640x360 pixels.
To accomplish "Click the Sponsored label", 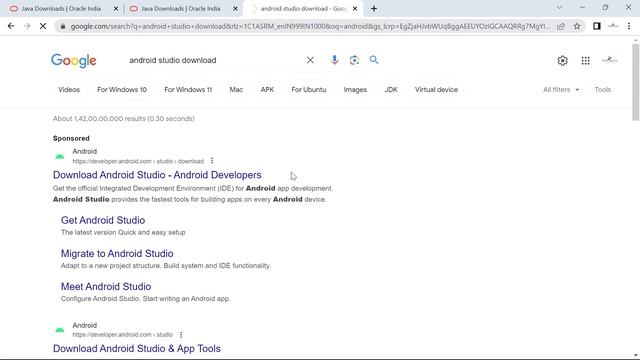I will coord(71,138).
